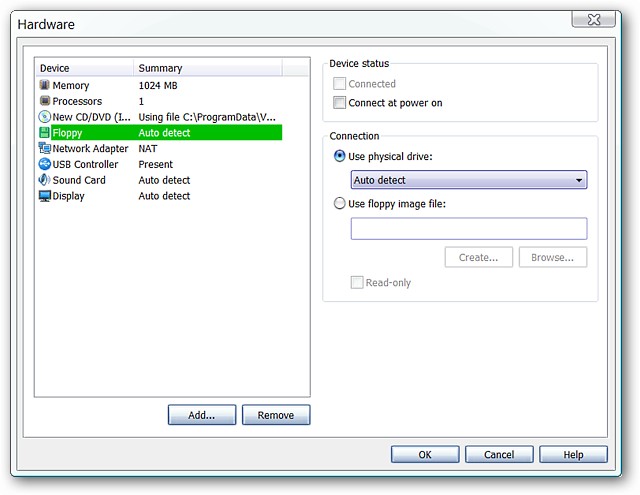Image resolution: width=640 pixels, height=495 pixels.
Task: Toggle the Connected checkbox
Action: [339, 84]
